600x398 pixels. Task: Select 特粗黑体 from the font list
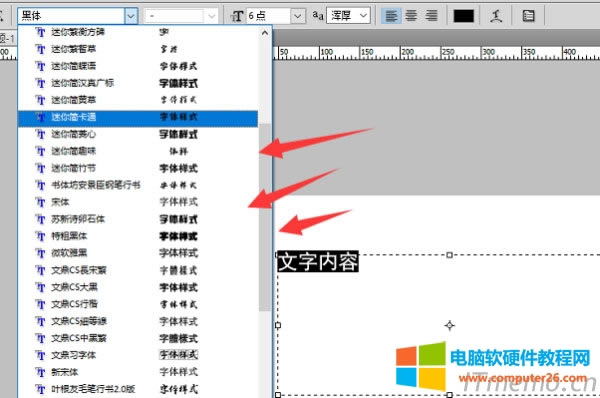pos(138,236)
